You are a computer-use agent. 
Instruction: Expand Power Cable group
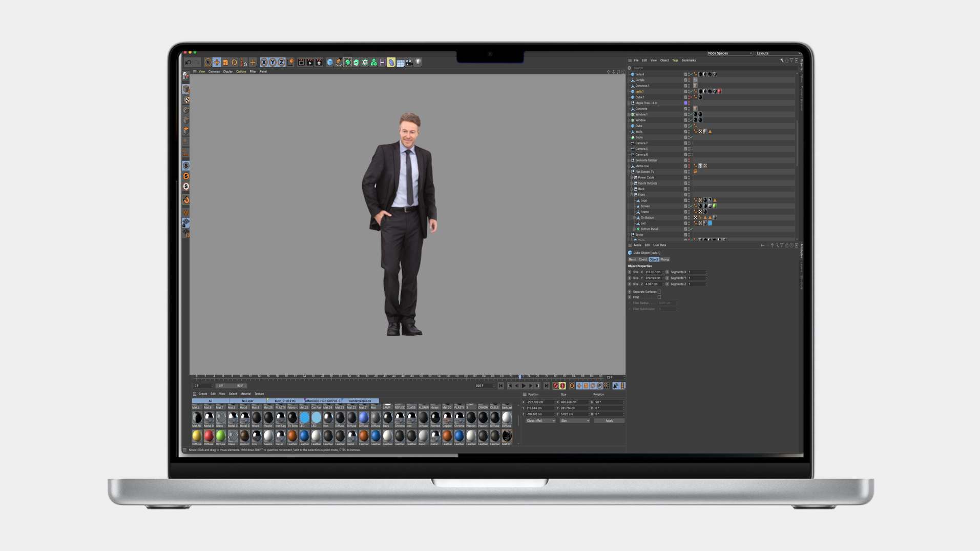point(632,177)
